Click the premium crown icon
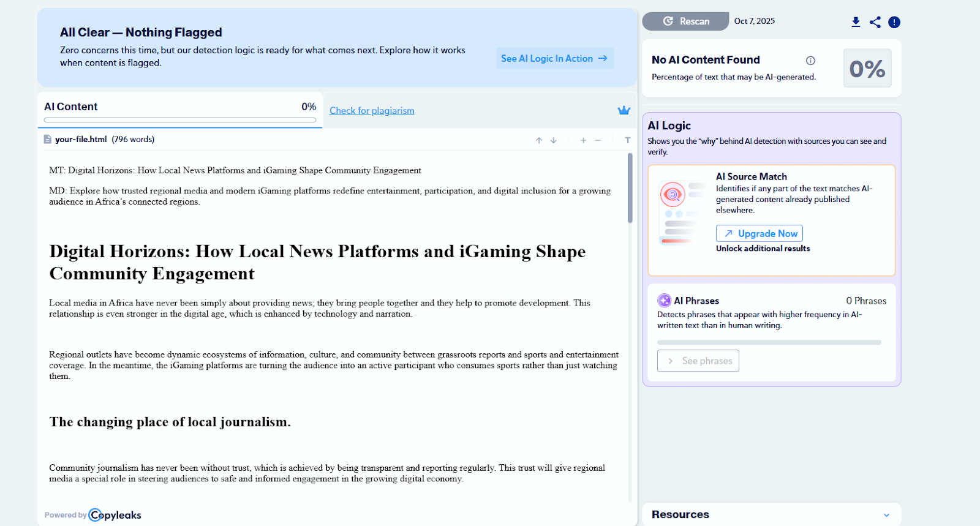The height and width of the screenshot is (526, 980). [624, 110]
